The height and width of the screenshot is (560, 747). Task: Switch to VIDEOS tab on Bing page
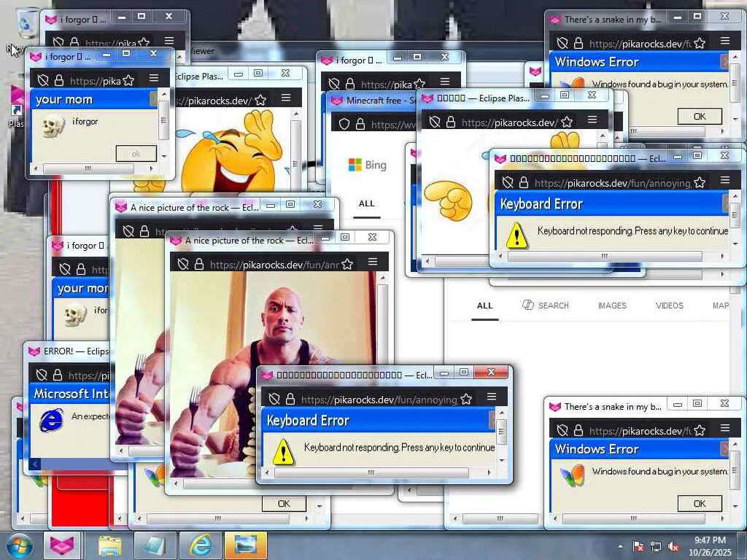coord(670,306)
